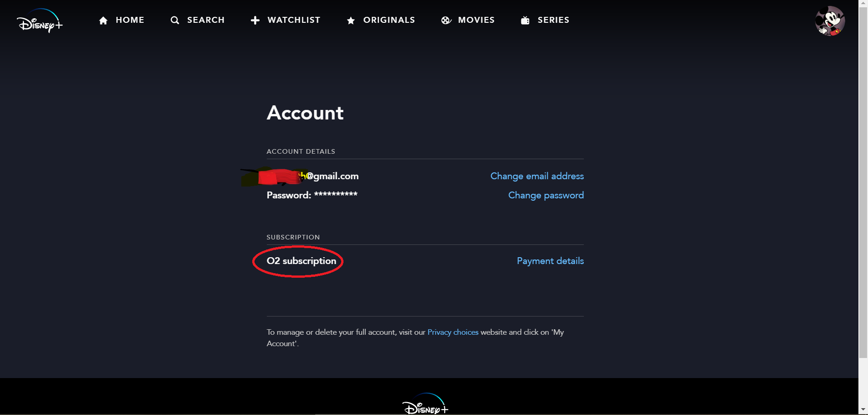868x415 pixels.
Task: Select Movies in the navigation bar
Action: (476, 20)
